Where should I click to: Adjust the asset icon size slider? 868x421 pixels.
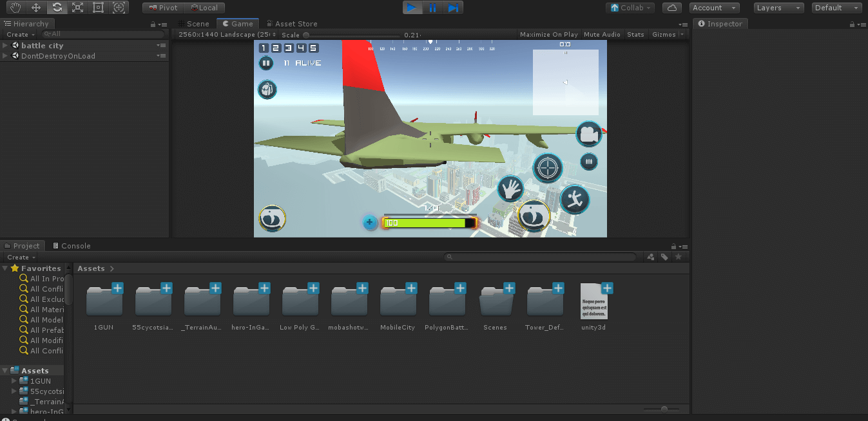pos(664,409)
